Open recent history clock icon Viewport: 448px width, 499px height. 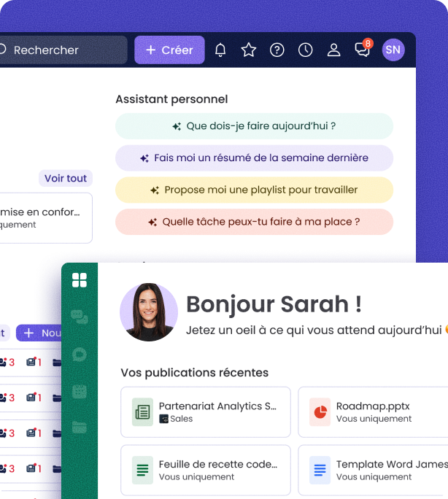coord(306,50)
